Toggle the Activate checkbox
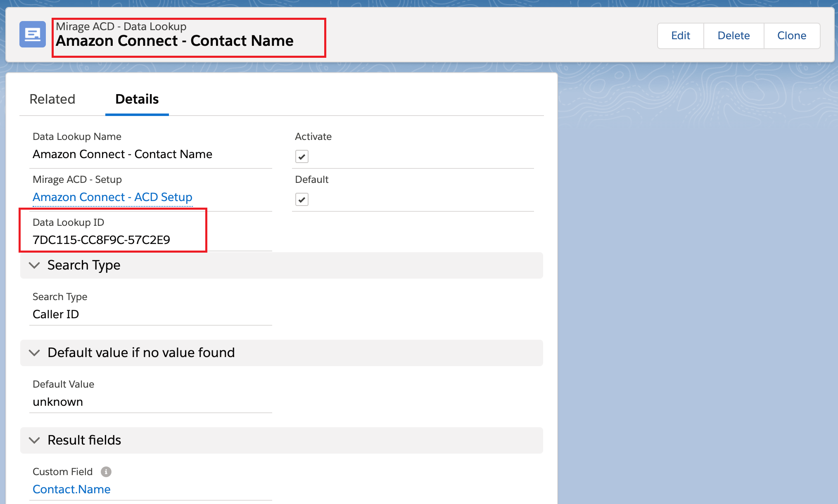The height and width of the screenshot is (504, 838). coord(302,157)
